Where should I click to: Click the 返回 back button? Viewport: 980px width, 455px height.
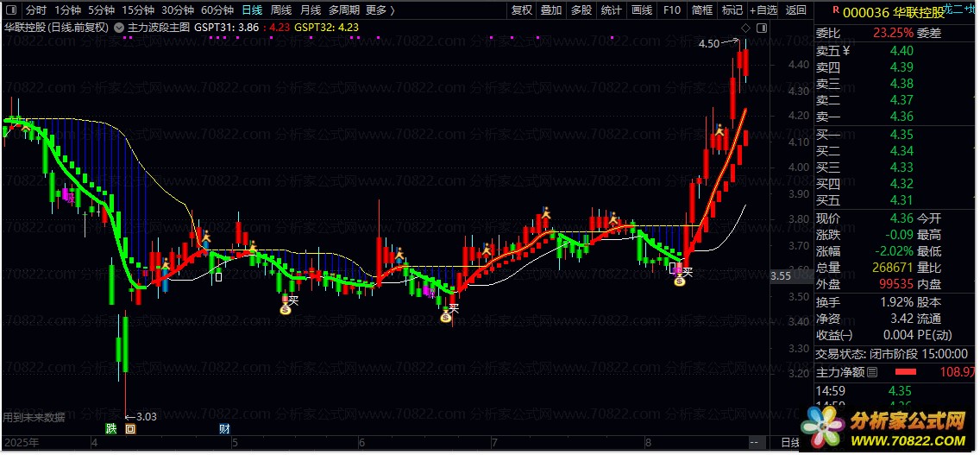click(795, 10)
